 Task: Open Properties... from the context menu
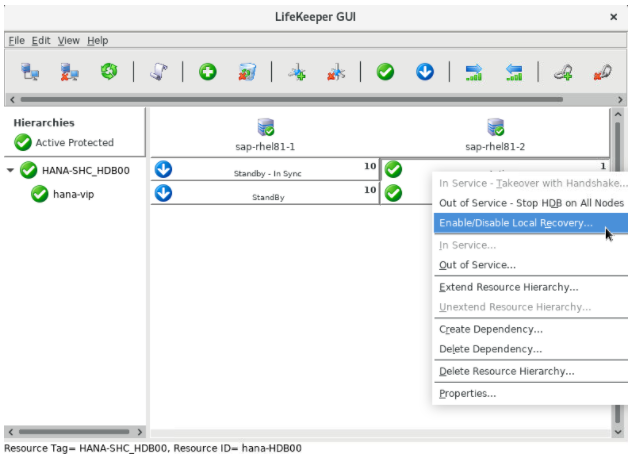531,393
